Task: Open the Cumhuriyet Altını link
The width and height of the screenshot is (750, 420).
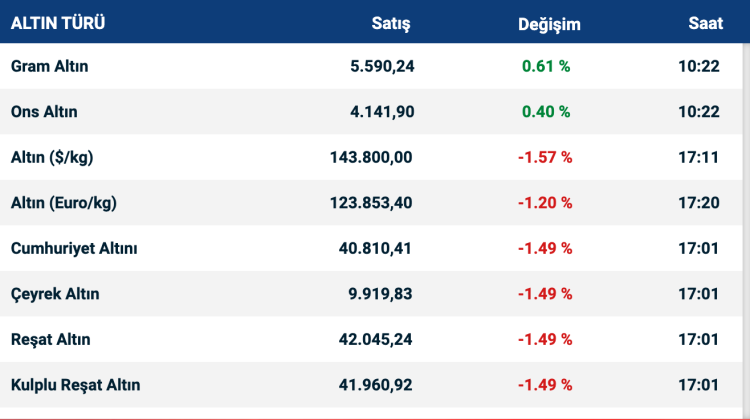Action: [x=74, y=248]
